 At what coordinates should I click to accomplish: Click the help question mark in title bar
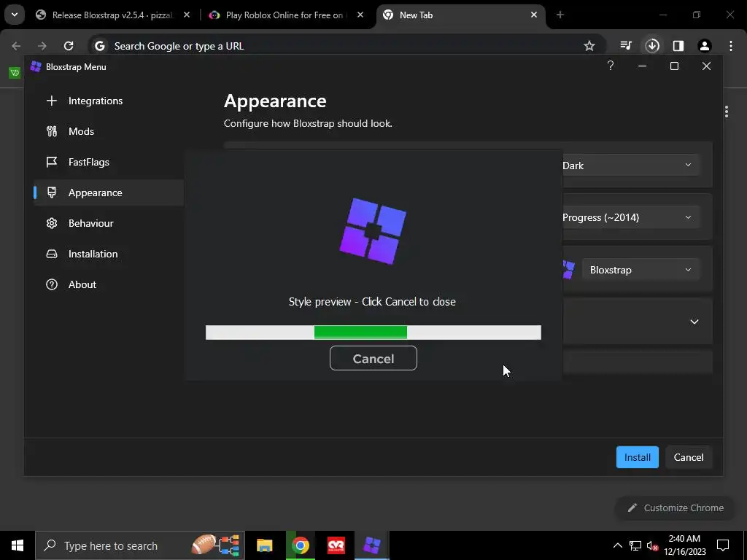click(x=611, y=66)
